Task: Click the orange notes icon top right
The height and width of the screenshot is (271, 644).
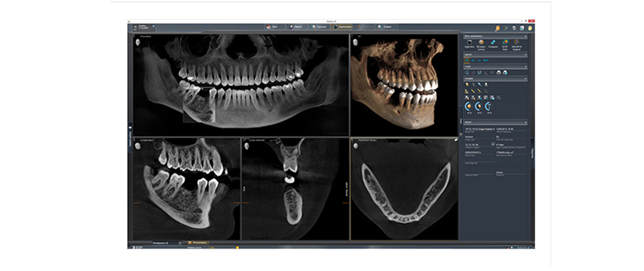Action: point(497,28)
